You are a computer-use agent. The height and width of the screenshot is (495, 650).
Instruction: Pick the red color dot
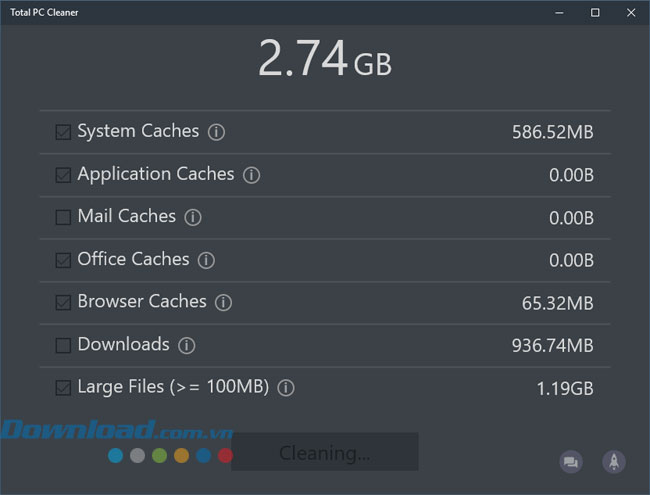tap(225, 456)
